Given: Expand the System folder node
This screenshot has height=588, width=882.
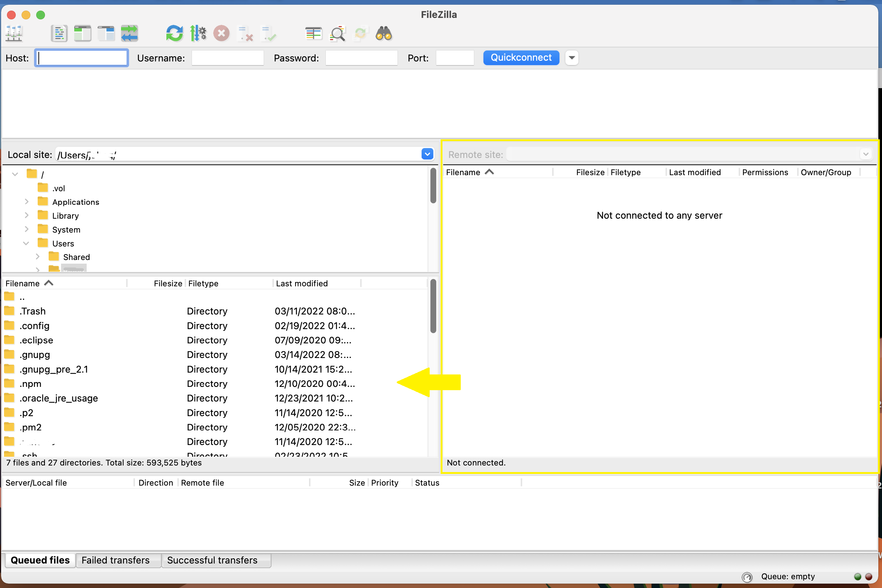Looking at the screenshot, I should (27, 230).
